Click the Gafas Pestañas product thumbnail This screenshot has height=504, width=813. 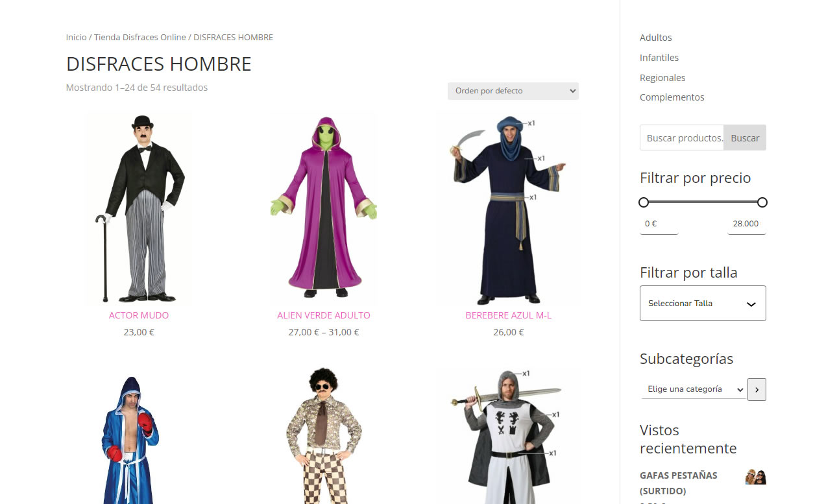(756, 477)
